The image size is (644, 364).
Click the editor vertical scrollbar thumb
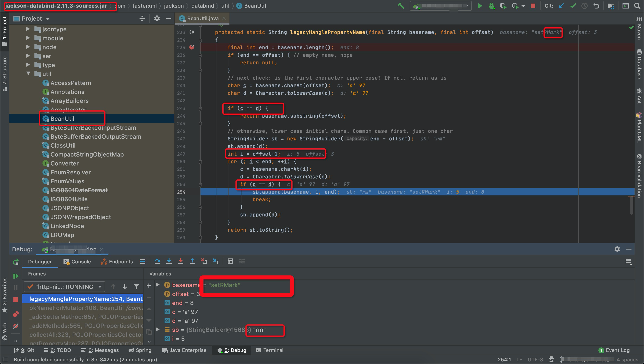pos(631,205)
